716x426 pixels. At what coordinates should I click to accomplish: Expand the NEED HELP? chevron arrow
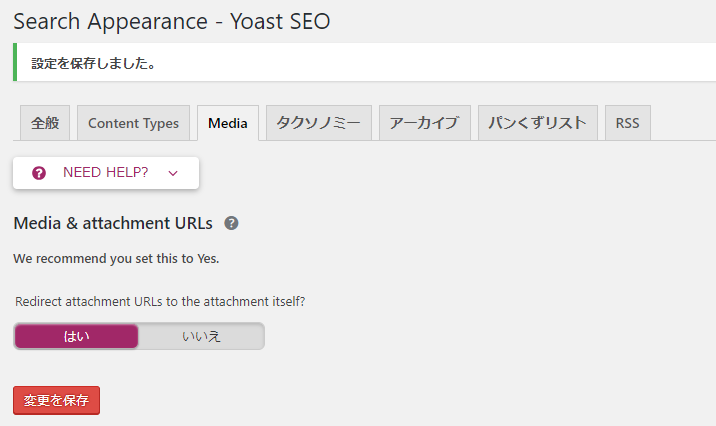(x=173, y=174)
